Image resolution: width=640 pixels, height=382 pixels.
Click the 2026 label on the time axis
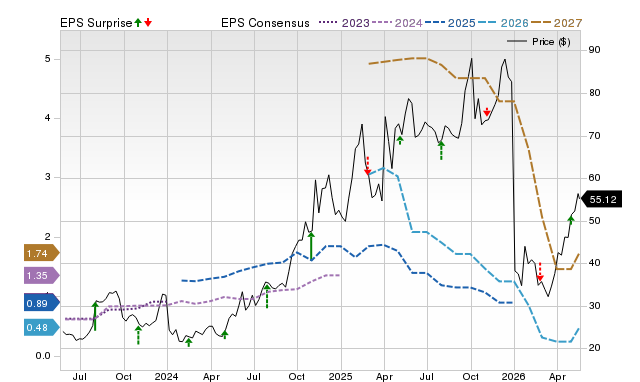point(514,376)
